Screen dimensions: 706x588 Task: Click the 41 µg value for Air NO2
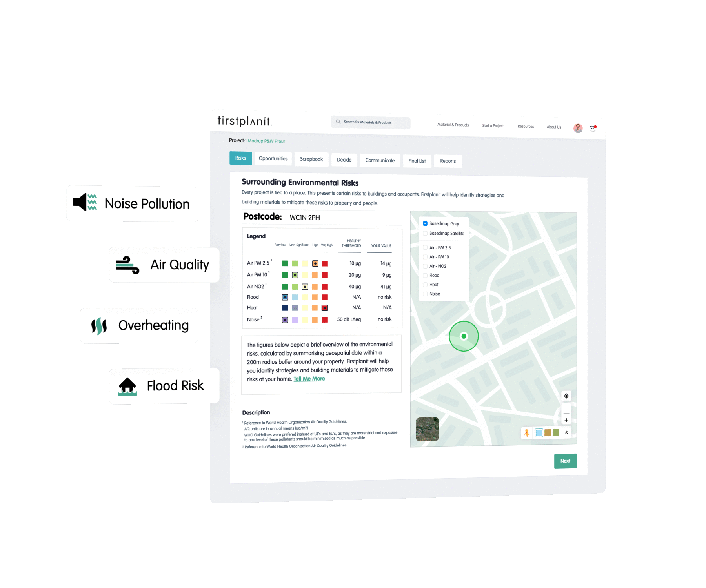tap(386, 287)
